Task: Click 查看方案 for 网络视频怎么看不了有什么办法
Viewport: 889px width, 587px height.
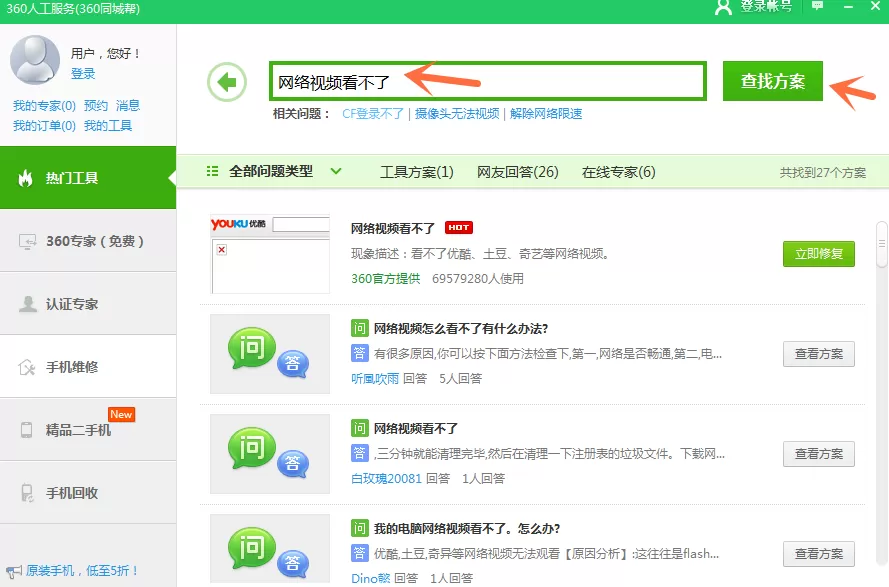Action: [819, 354]
